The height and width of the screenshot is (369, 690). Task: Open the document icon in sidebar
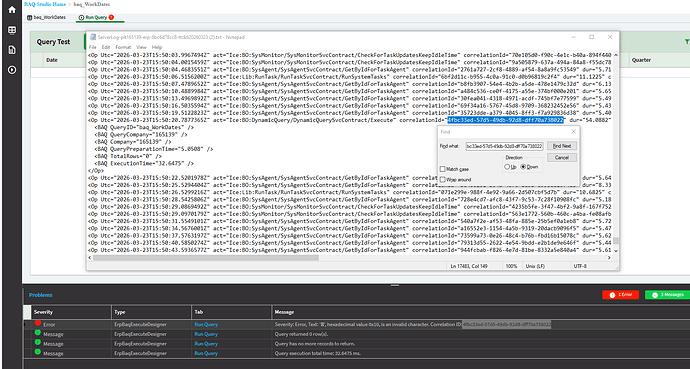(x=12, y=50)
